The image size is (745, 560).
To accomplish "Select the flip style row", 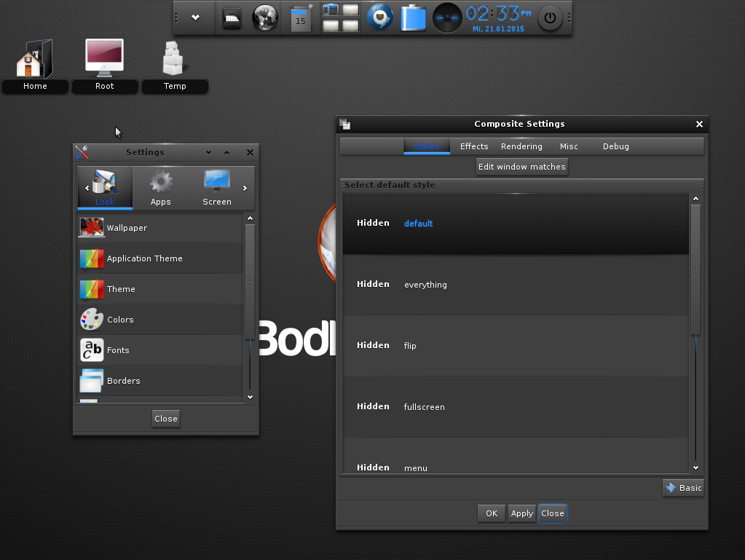I will click(516, 346).
